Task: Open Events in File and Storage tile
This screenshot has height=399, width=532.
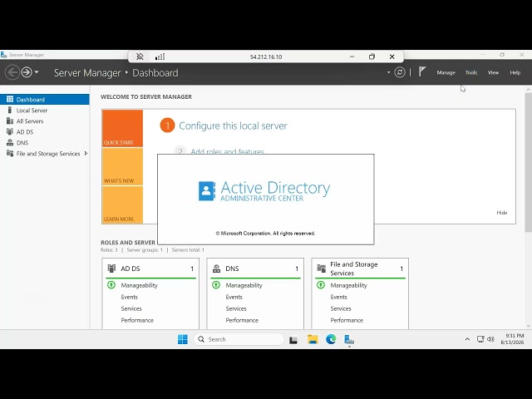Action: tap(339, 297)
